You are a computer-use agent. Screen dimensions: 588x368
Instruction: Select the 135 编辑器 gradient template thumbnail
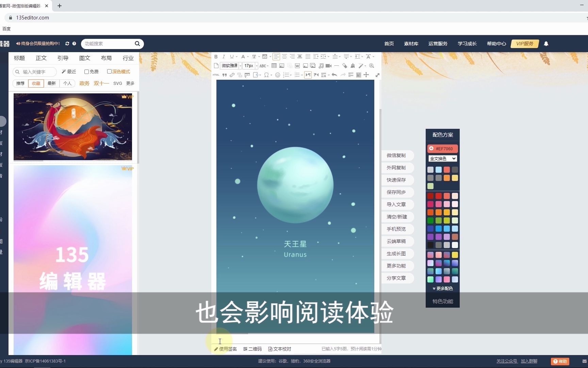tap(73, 260)
